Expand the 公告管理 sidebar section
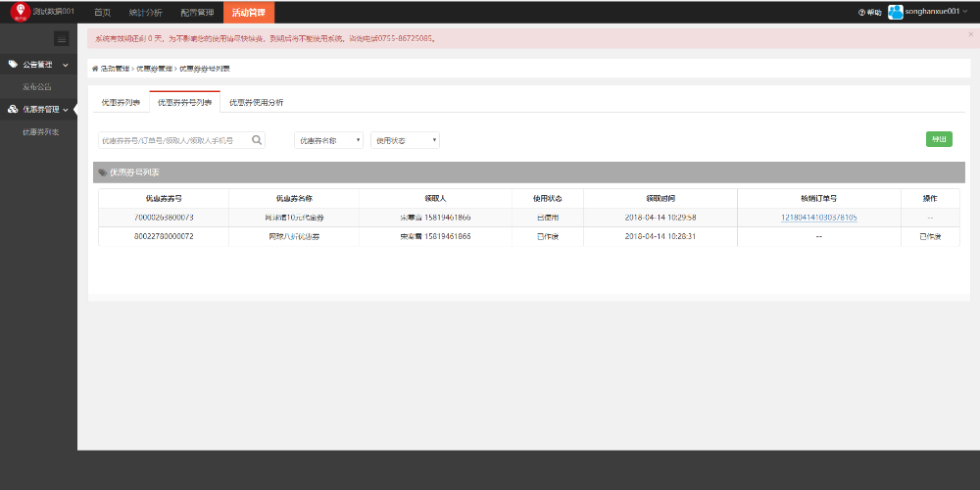The image size is (980, 490). [x=39, y=65]
